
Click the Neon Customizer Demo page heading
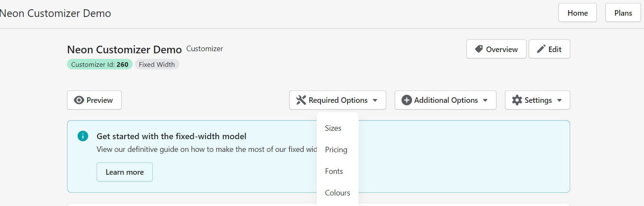[124, 49]
